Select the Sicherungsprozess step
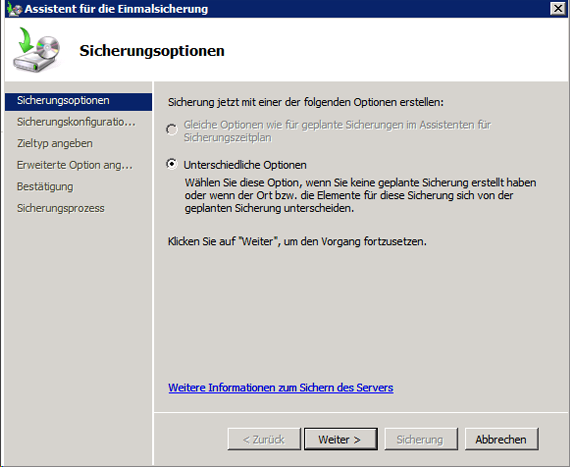The width and height of the screenshot is (570, 467). tap(61, 208)
